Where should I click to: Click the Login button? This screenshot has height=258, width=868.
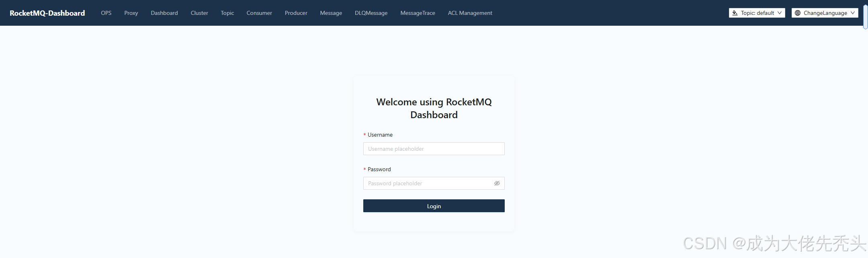[x=434, y=206]
